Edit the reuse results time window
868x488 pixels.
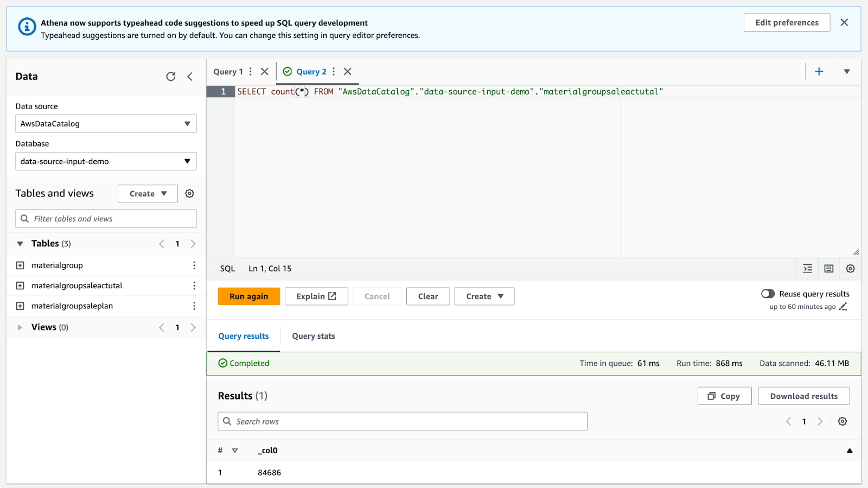click(x=843, y=307)
